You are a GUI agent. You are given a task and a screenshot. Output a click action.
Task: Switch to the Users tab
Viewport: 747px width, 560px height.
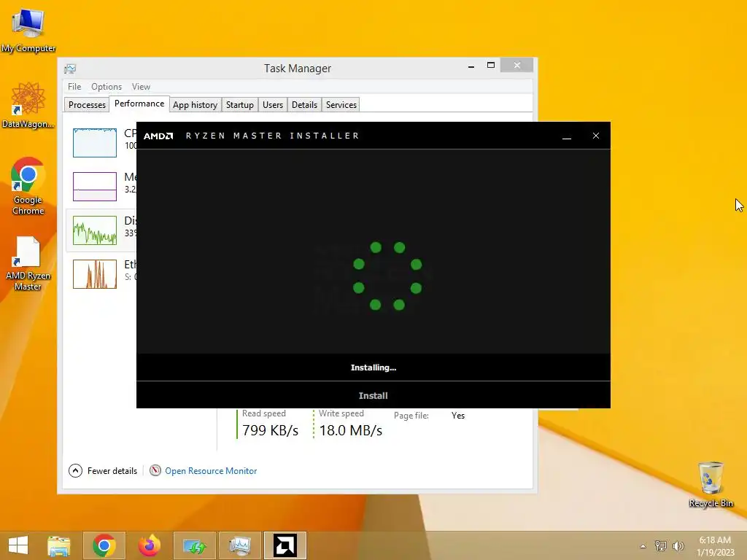pos(273,105)
